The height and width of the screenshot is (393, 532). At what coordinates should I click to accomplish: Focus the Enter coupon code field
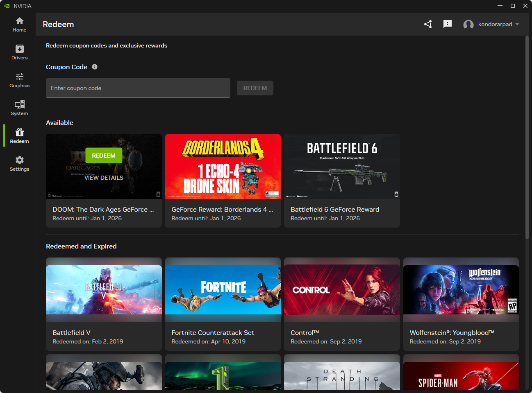click(x=138, y=88)
